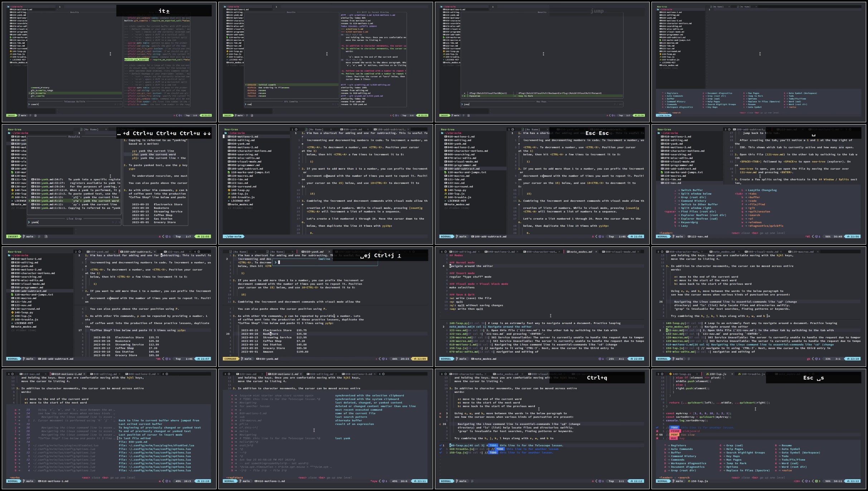This screenshot has width=868, height=491.
Task: Click the Python icon of 140-leap.py in Esc Esc panel
Action: coord(446,190)
